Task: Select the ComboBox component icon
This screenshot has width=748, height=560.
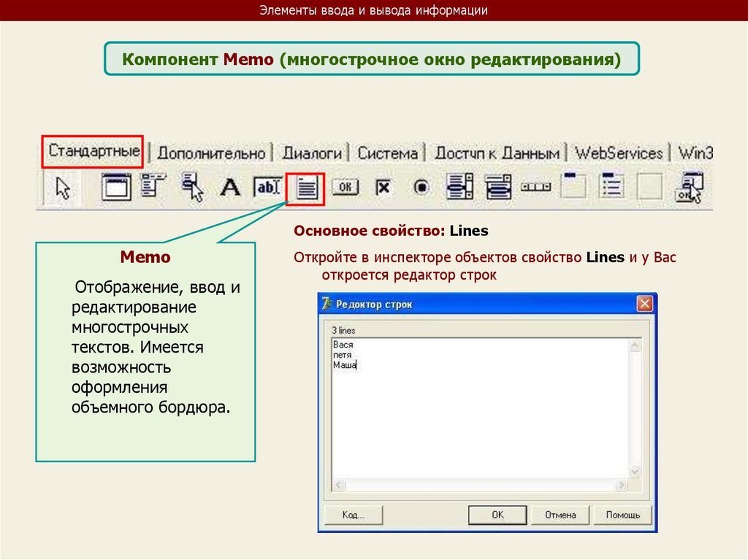Action: 498,186
